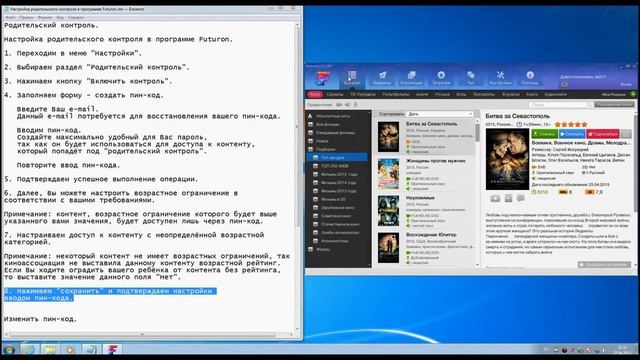The image size is (640, 360).
Task: Toggle the sound preference speaker icon
Action: [x=348, y=104]
